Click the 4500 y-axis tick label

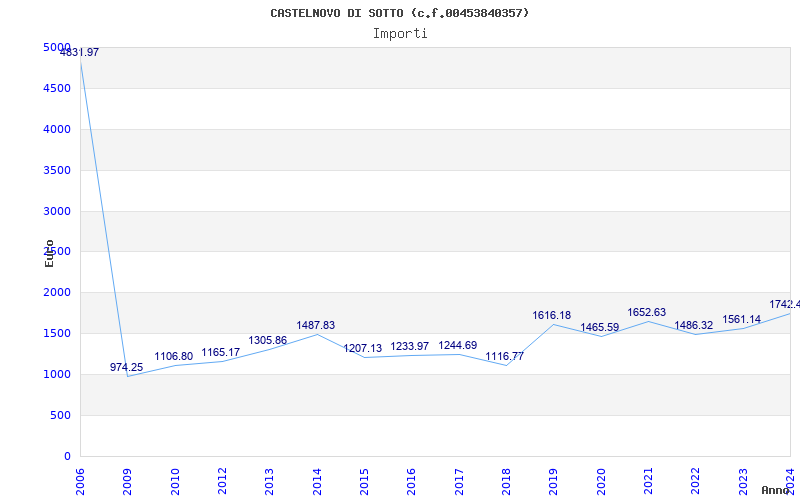pos(57,88)
